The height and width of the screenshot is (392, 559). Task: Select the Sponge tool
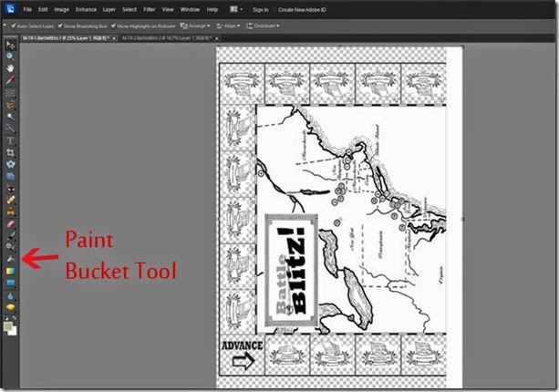(10, 307)
